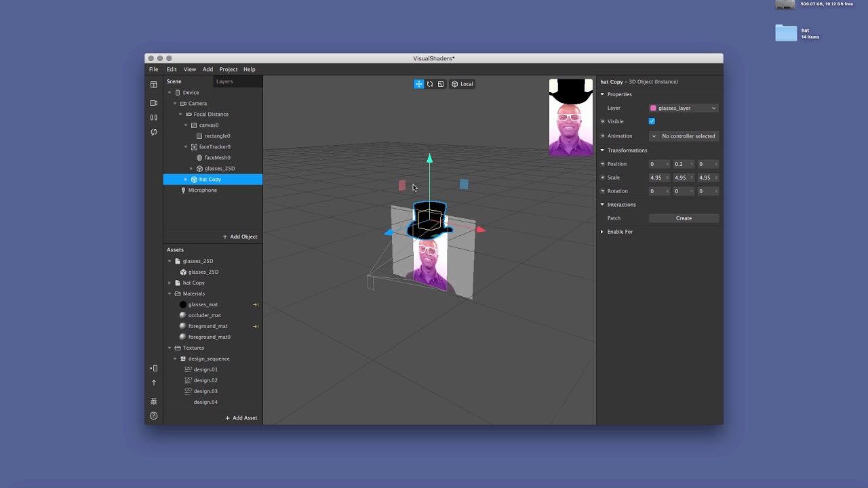The image size is (868, 488).
Task: Select the move/translate tool in viewport
Action: (419, 84)
